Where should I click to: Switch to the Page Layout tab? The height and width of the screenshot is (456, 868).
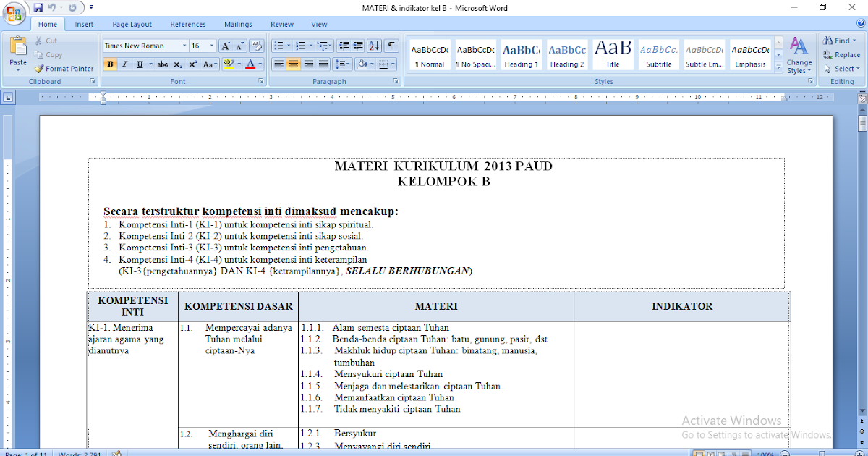[132, 24]
